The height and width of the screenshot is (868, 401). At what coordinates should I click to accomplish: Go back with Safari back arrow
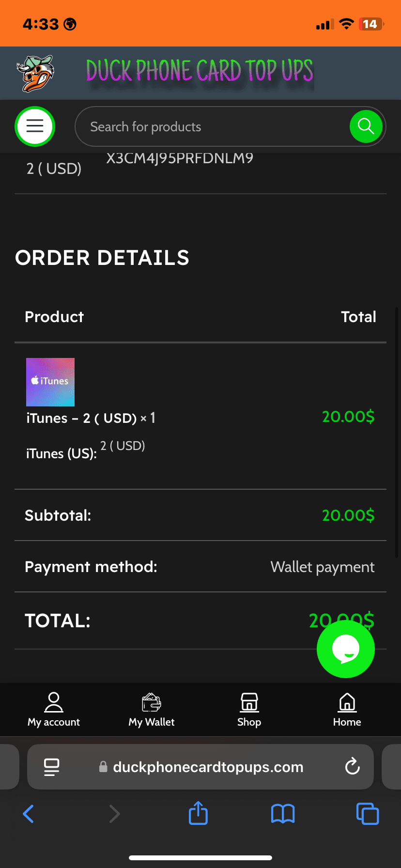(x=29, y=813)
